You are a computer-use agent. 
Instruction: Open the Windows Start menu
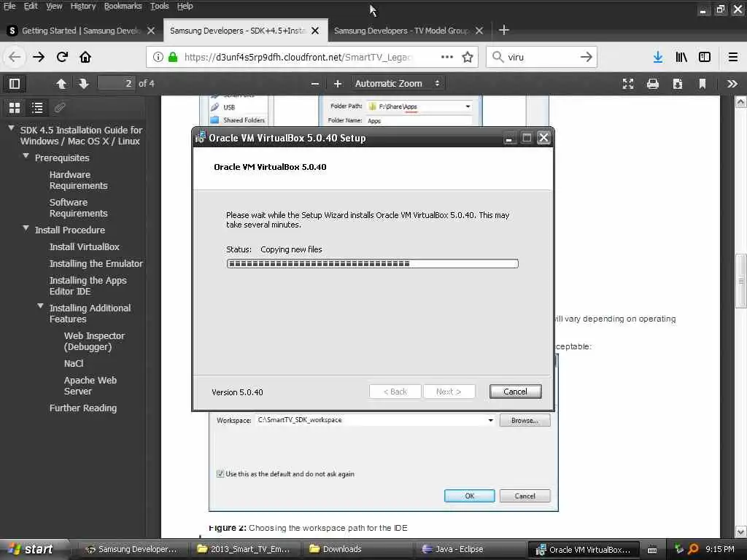32,549
